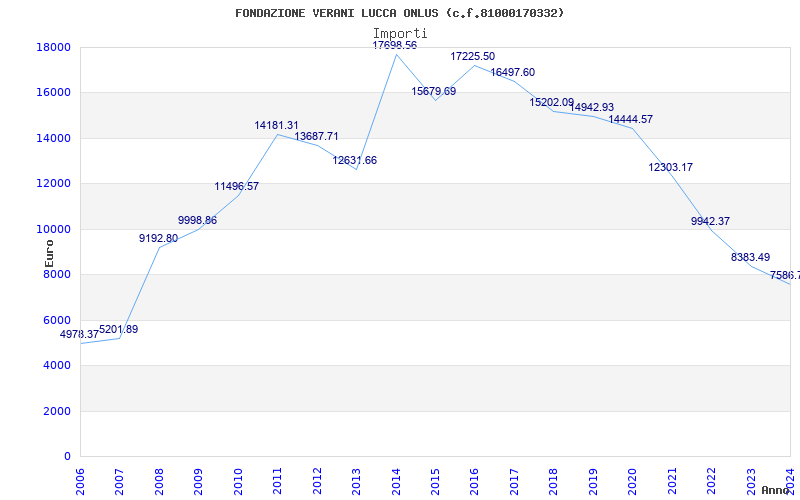Click the Importi series label
Image resolution: width=800 pixels, height=500 pixels.
point(400,34)
